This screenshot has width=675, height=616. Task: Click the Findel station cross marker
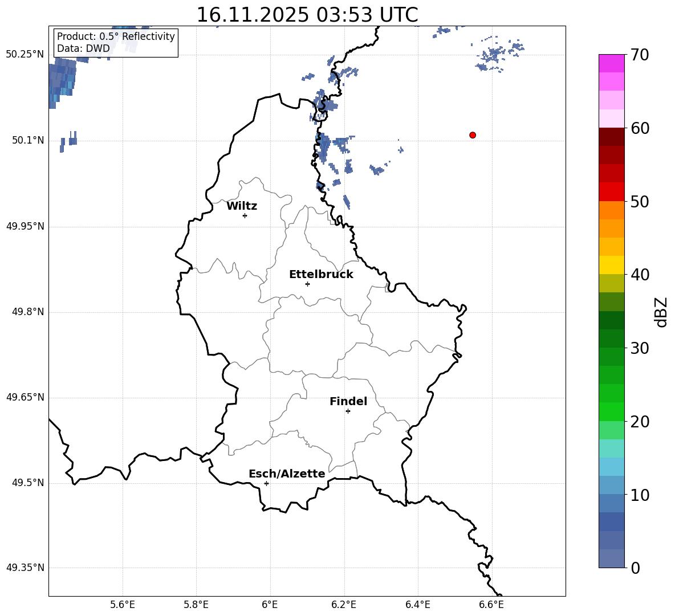click(x=348, y=411)
